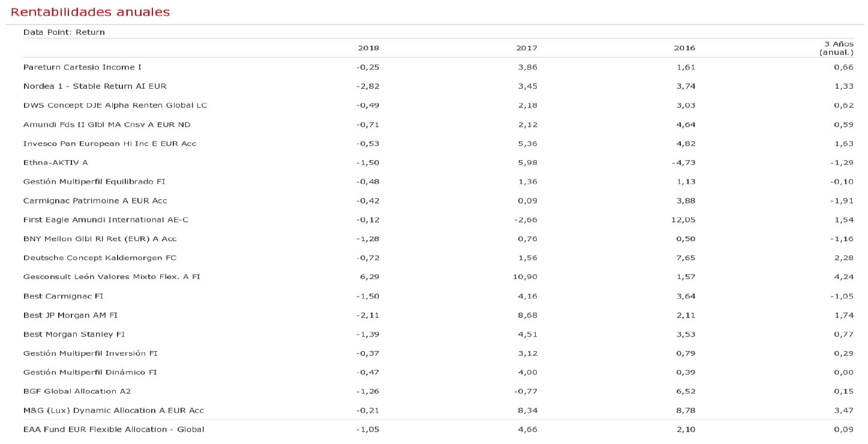Click the 2018 column header
The width and height of the screenshot is (868, 444).
tap(368, 48)
